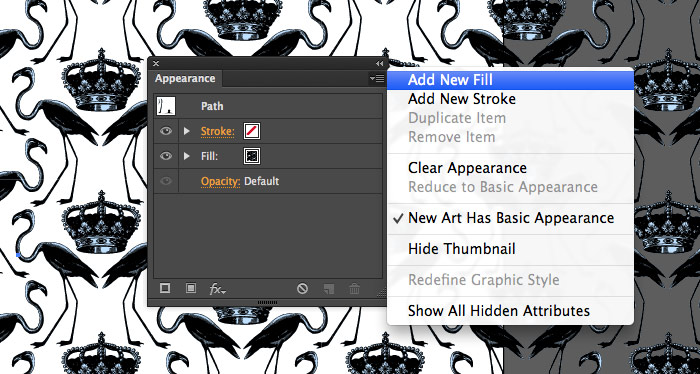Select the Path thumbnail
Screen dimensions: 700x374
coord(166,106)
